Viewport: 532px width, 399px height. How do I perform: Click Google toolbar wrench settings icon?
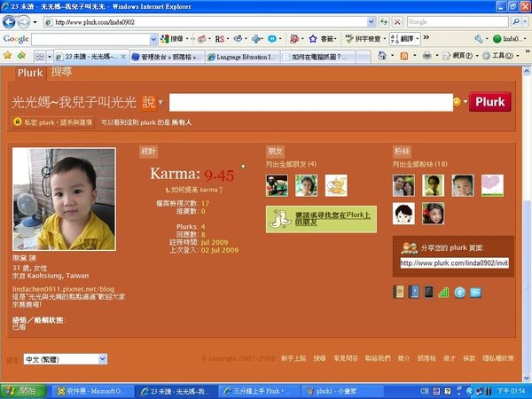point(479,39)
